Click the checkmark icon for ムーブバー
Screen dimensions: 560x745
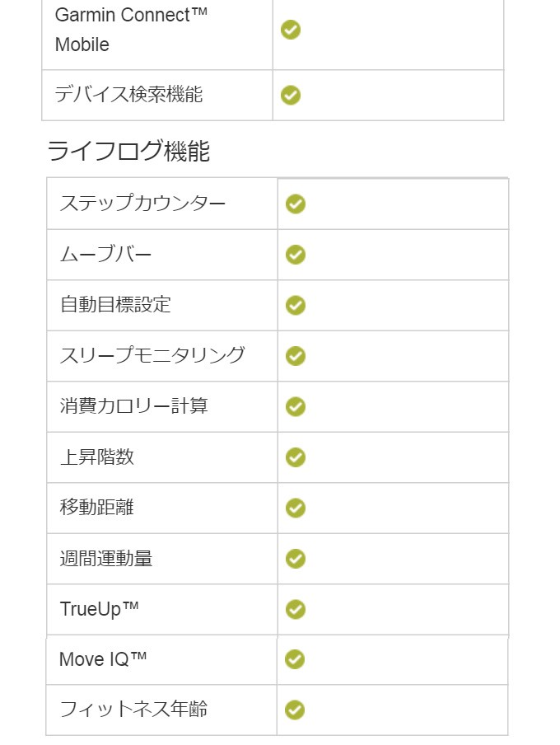tap(296, 255)
